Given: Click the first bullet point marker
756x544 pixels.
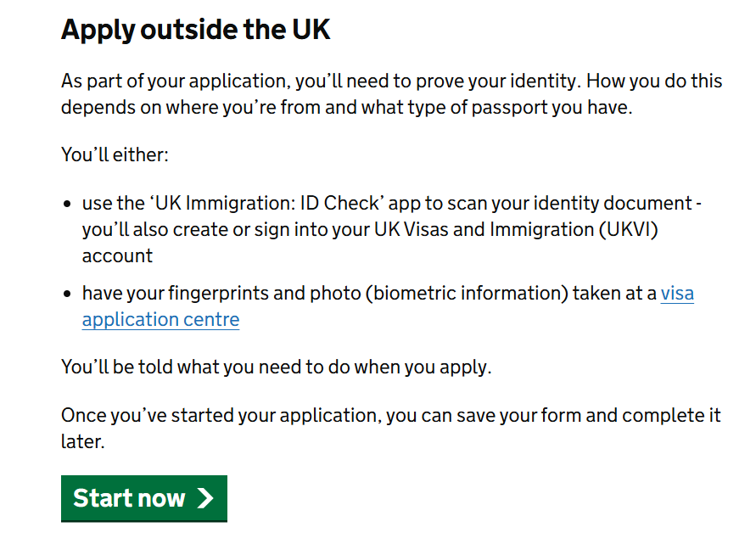Looking at the screenshot, I should [x=69, y=205].
